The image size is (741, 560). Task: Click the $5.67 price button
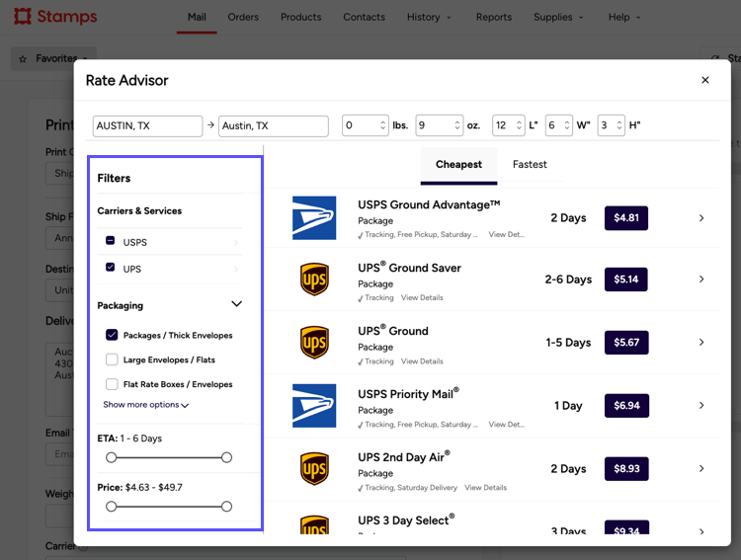pyautogui.click(x=626, y=342)
